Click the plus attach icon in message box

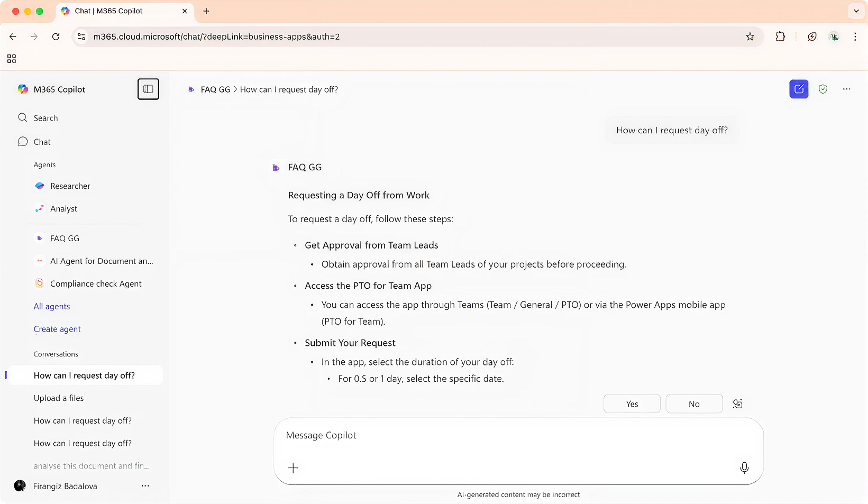pos(293,468)
